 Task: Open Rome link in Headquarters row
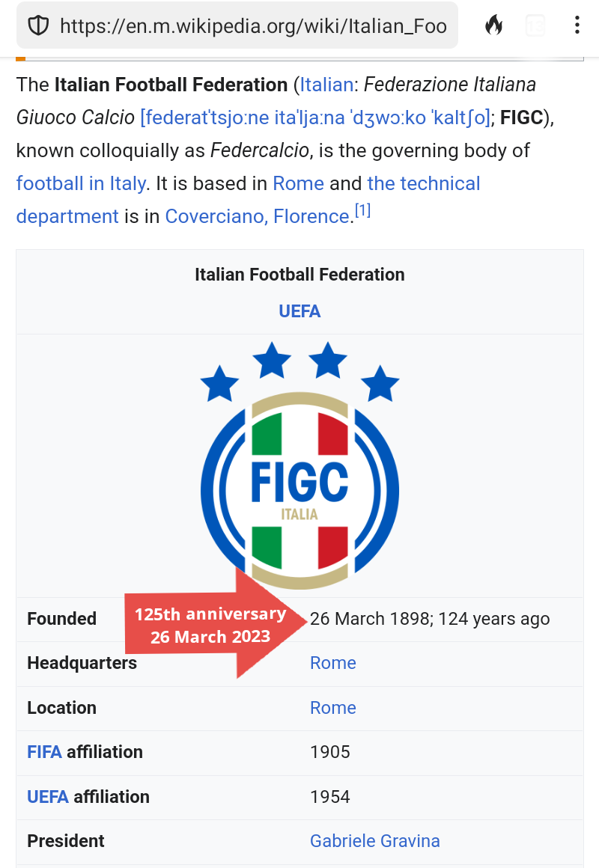tap(333, 663)
